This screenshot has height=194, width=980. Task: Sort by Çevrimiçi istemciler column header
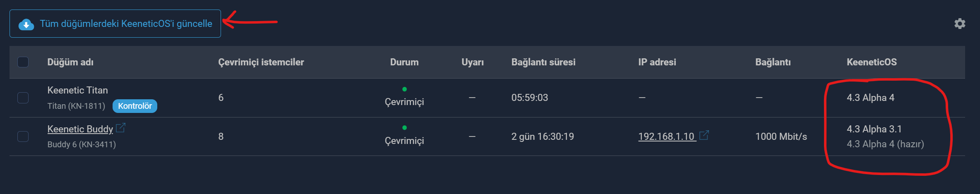[261, 62]
